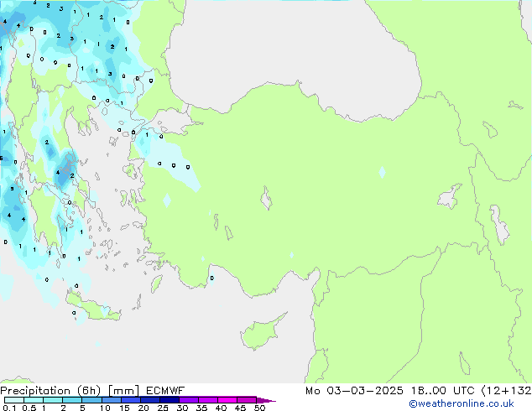Click the '18..00 UTC' time text
This screenshot has width=532, height=411.
(x=442, y=391)
